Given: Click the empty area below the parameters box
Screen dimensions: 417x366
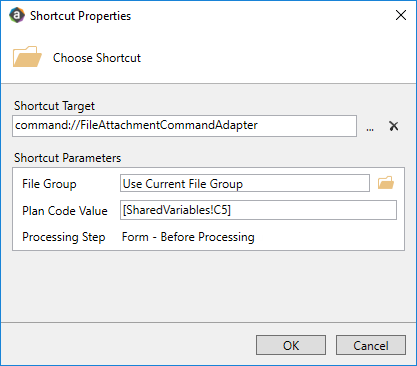Looking at the screenshot, I should [x=208, y=286].
